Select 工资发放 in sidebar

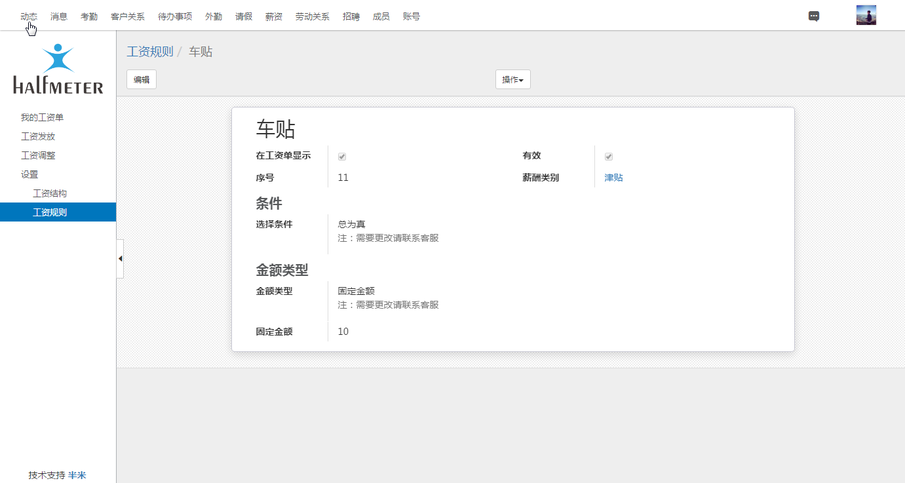(x=38, y=137)
